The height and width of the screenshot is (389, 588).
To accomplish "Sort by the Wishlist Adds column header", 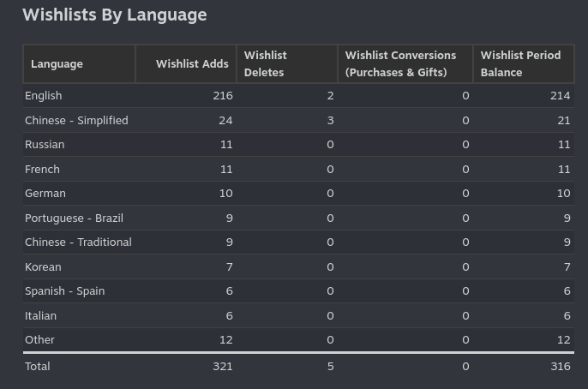I will click(x=186, y=63).
